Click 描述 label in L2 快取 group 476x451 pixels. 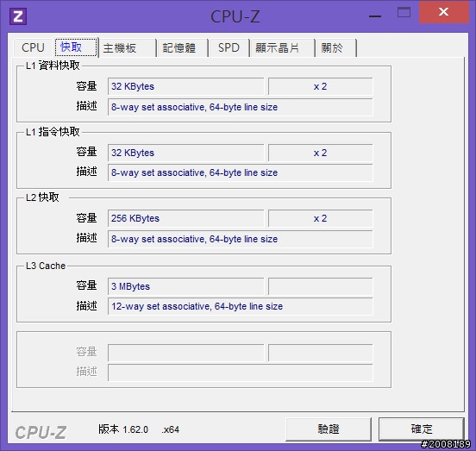pyautogui.click(x=86, y=238)
